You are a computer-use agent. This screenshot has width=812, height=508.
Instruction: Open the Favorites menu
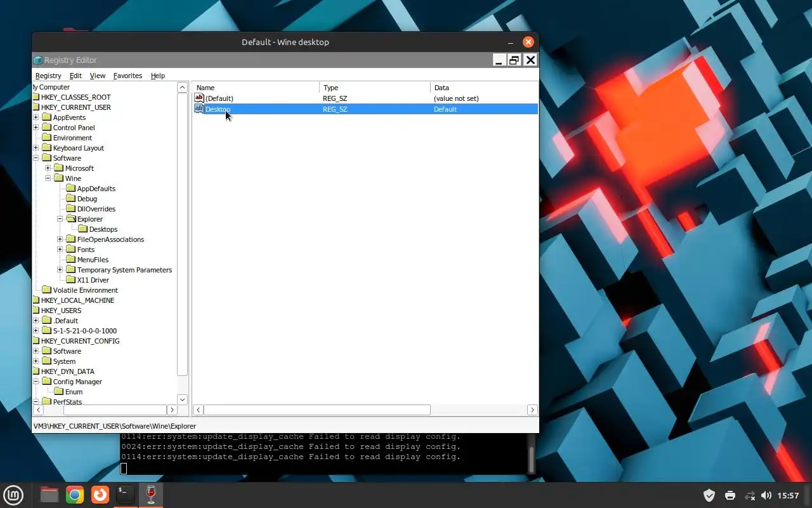tap(128, 76)
